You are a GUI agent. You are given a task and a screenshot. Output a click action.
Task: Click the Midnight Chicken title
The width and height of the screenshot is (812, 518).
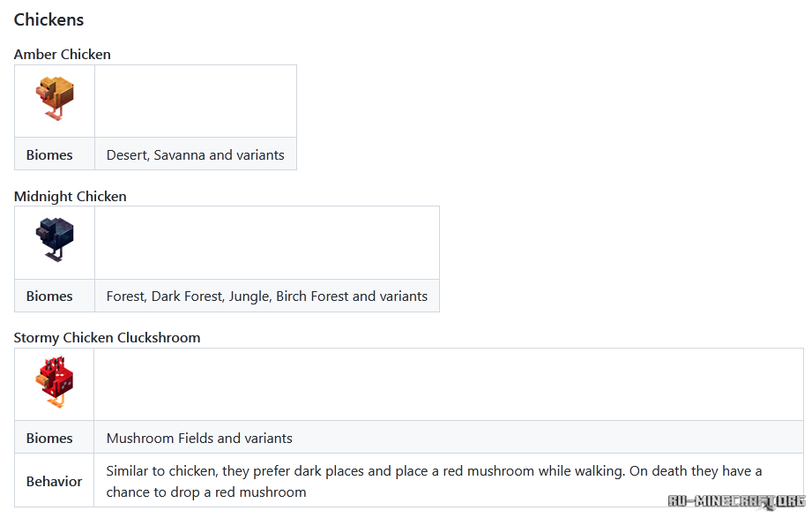click(70, 197)
